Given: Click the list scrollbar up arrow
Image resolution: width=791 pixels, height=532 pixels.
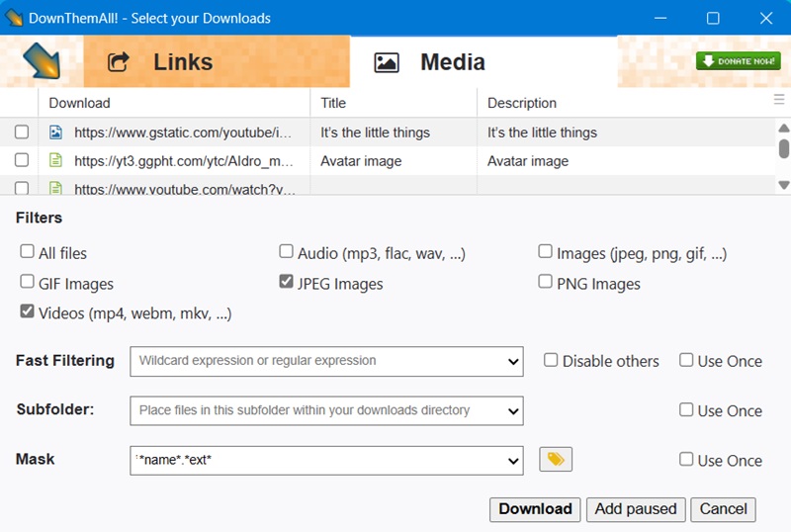Looking at the screenshot, I should 783,128.
